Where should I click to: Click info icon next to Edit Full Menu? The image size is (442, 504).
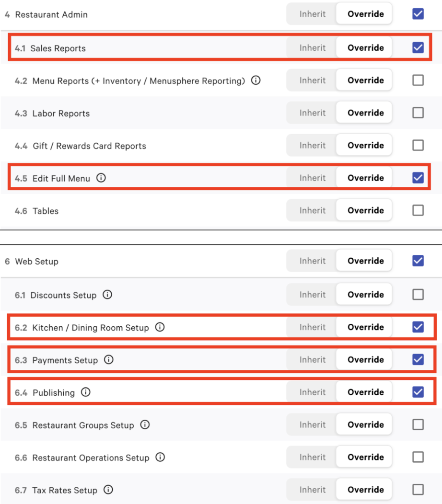click(x=101, y=178)
